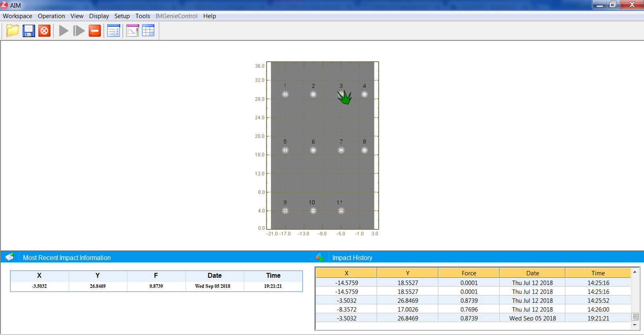The height and width of the screenshot is (335, 644).
Task: Open the list view window icon
Action: (x=114, y=31)
